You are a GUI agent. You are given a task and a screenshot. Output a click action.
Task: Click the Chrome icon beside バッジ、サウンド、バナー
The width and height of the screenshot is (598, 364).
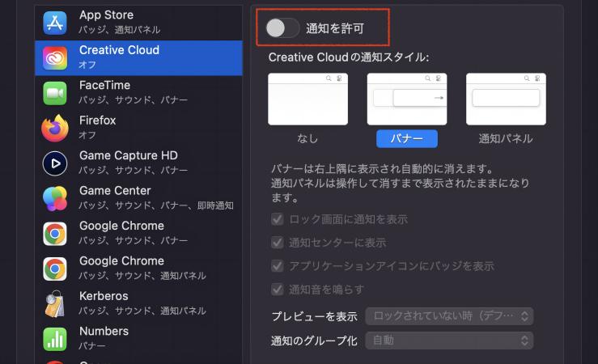coord(55,234)
